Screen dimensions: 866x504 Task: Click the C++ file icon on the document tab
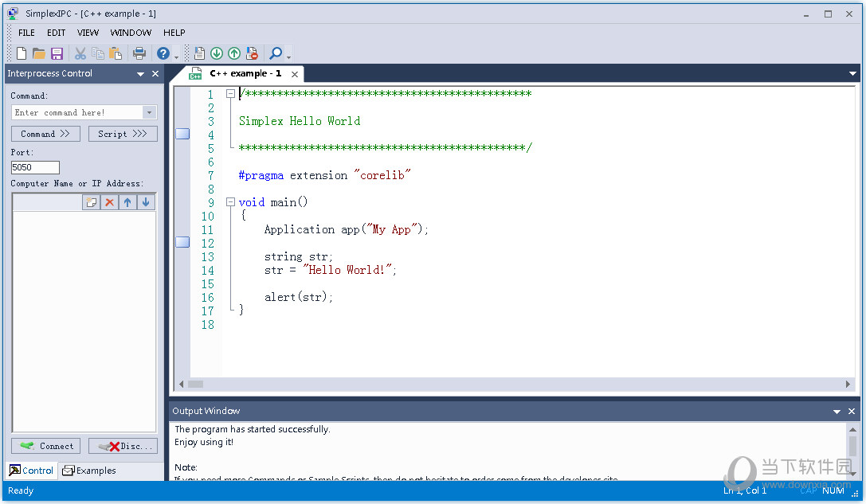tap(195, 73)
